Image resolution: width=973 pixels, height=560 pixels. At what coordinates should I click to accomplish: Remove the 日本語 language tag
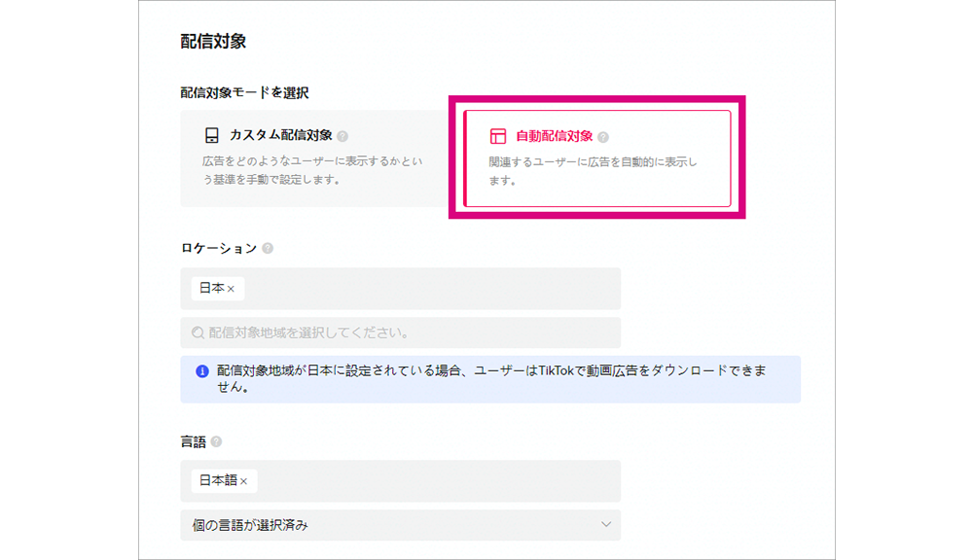244,481
